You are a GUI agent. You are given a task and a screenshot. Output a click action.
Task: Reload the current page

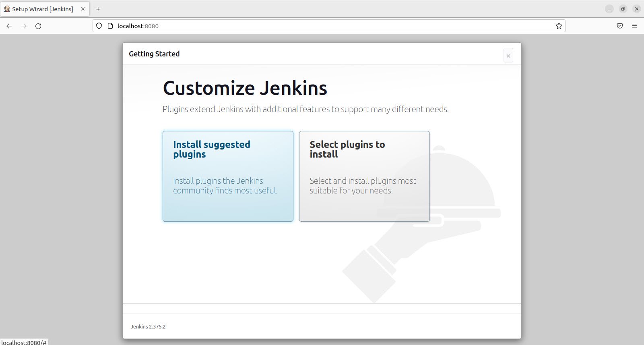tap(38, 26)
